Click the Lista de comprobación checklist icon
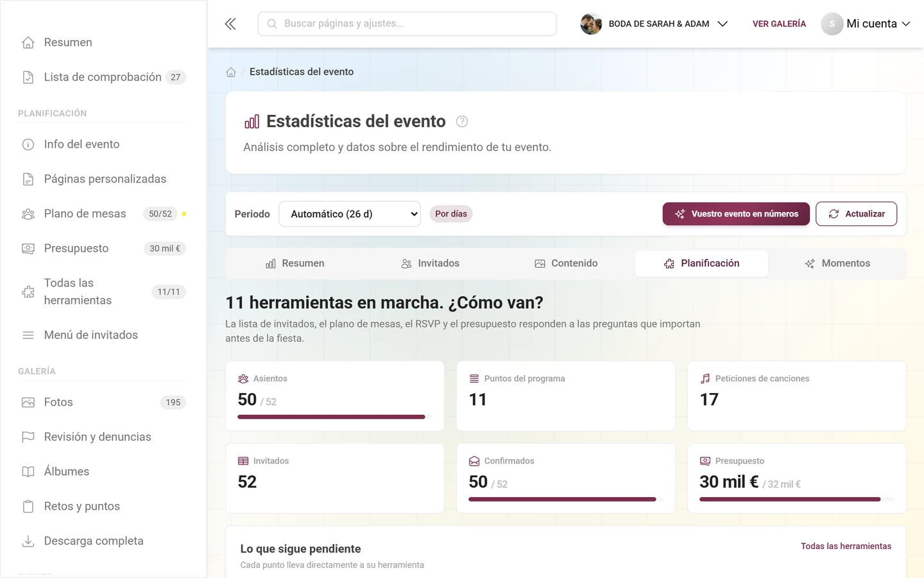924x578 pixels. coord(28,77)
